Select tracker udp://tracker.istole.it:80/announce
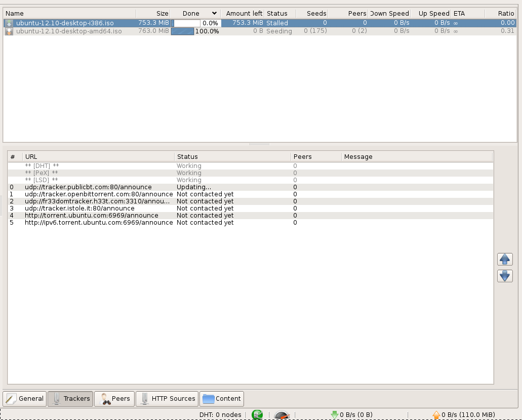This screenshot has height=420, width=522. 250,208
